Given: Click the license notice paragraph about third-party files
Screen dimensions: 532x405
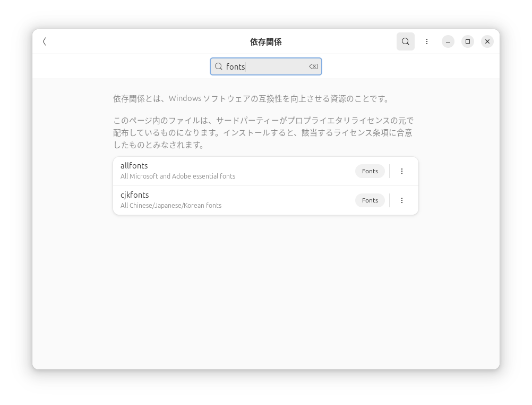Looking at the screenshot, I should [263, 133].
